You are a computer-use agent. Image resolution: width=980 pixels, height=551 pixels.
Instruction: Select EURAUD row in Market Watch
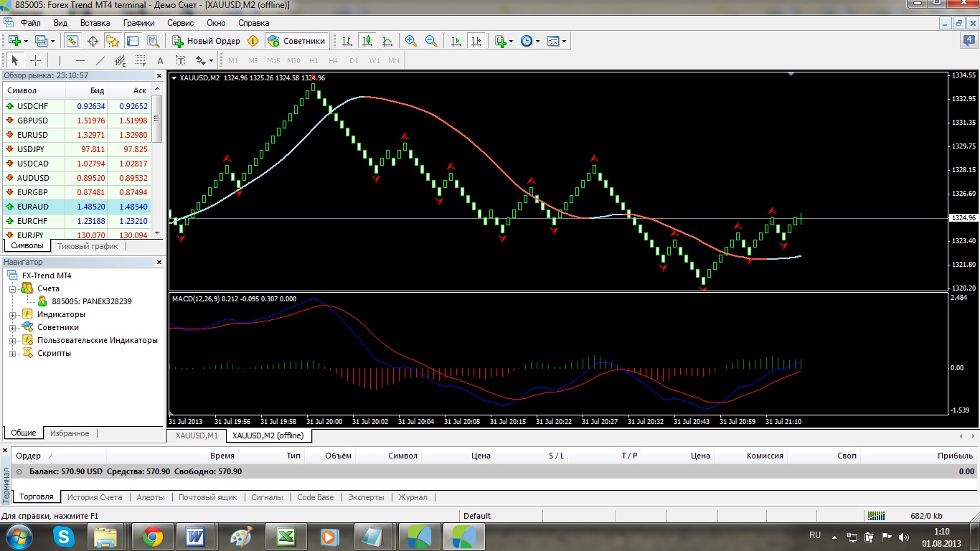77,207
